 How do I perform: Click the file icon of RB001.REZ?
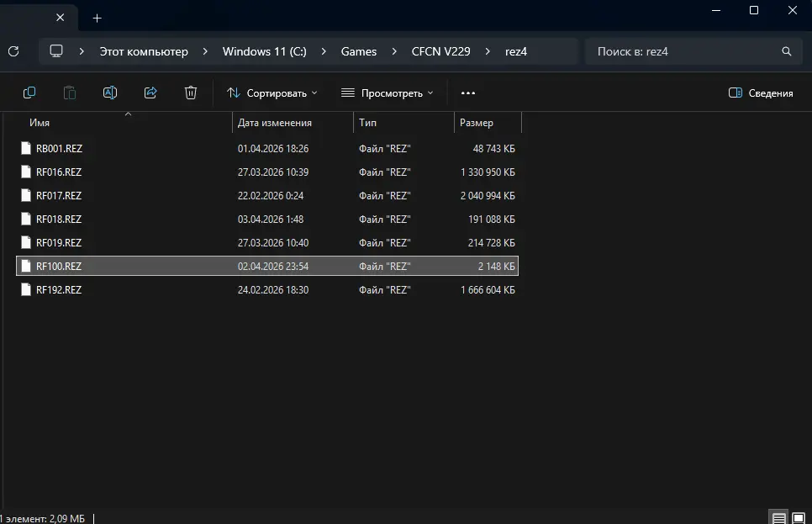(x=26, y=148)
